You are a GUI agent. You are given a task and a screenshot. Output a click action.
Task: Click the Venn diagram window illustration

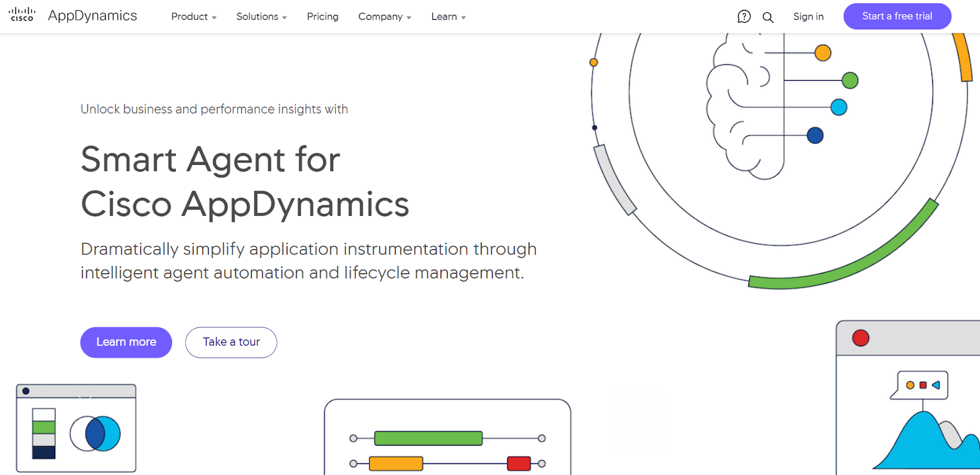pos(76,428)
